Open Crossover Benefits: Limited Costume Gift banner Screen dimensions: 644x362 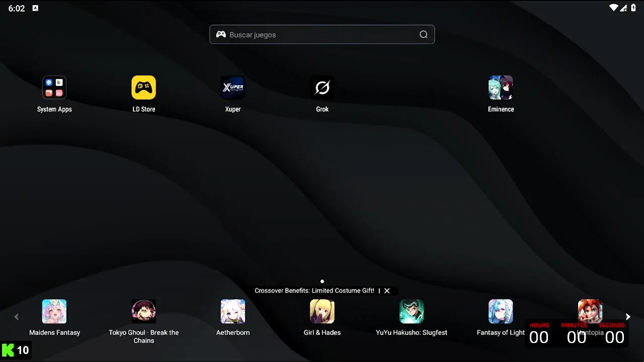click(314, 291)
